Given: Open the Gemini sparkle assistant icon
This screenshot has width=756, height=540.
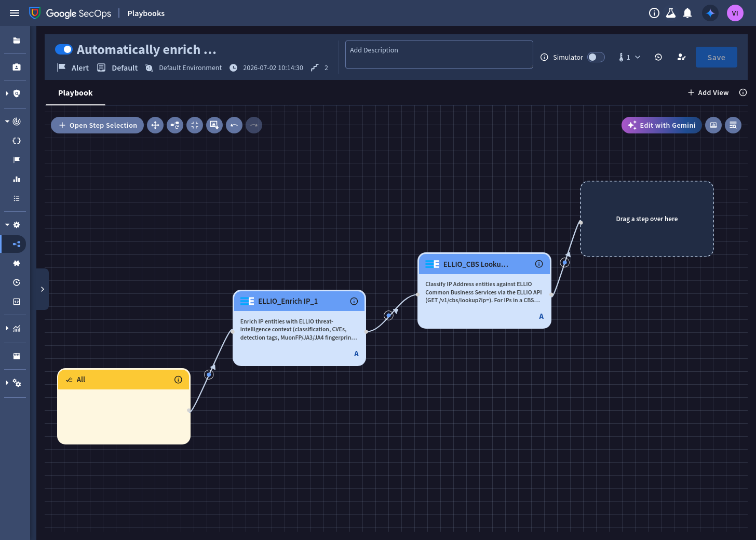Looking at the screenshot, I should pyautogui.click(x=710, y=13).
